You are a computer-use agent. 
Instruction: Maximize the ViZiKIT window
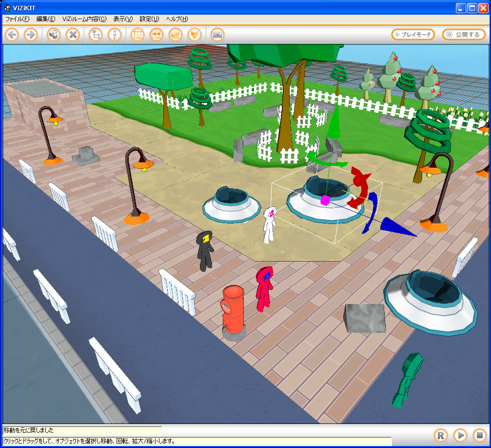[472, 8]
